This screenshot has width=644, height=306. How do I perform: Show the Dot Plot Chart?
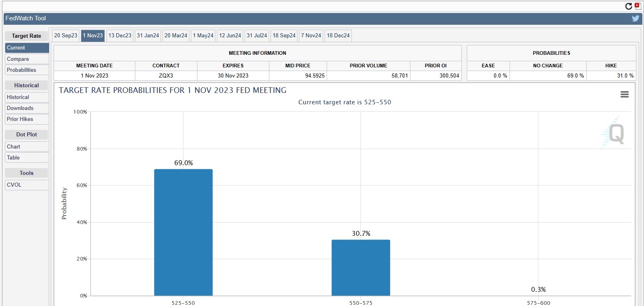coord(27,147)
